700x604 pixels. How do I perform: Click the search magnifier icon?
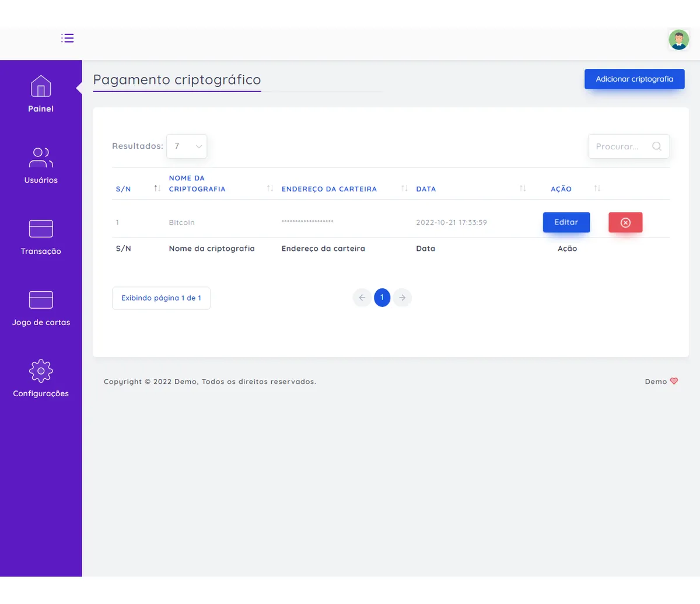pyautogui.click(x=657, y=146)
